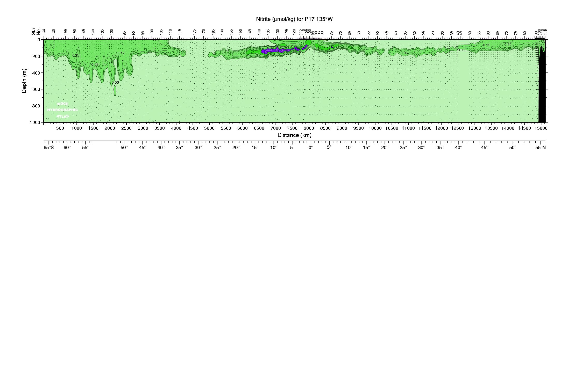Click the 9500 distance tick label
This screenshot has width=575, height=392.
[359, 128]
